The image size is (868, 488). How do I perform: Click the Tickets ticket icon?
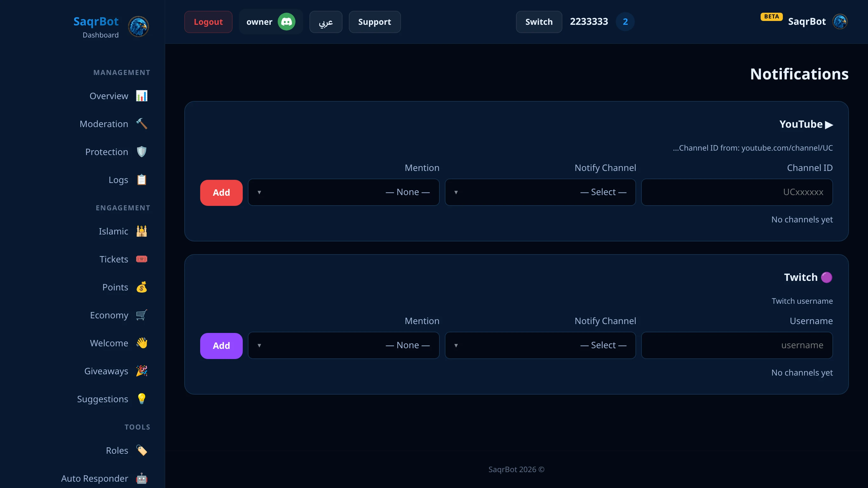click(x=141, y=259)
